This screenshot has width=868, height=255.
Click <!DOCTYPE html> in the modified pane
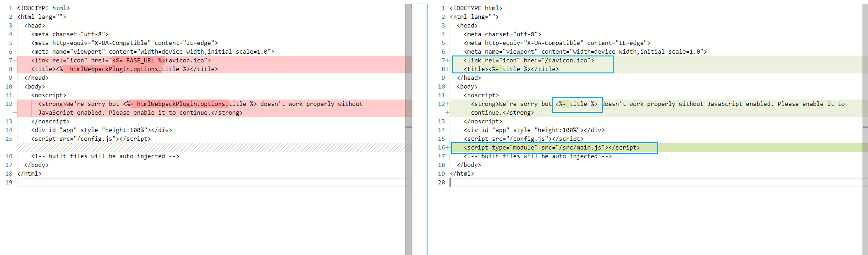pyautogui.click(x=476, y=8)
